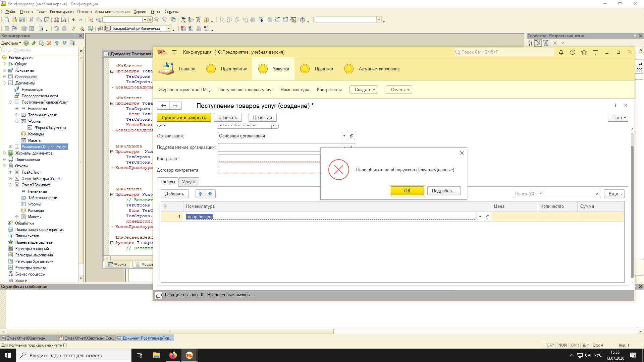This screenshot has width=644, height=362.
Task: Click the Windows Start button
Action: [8, 355]
